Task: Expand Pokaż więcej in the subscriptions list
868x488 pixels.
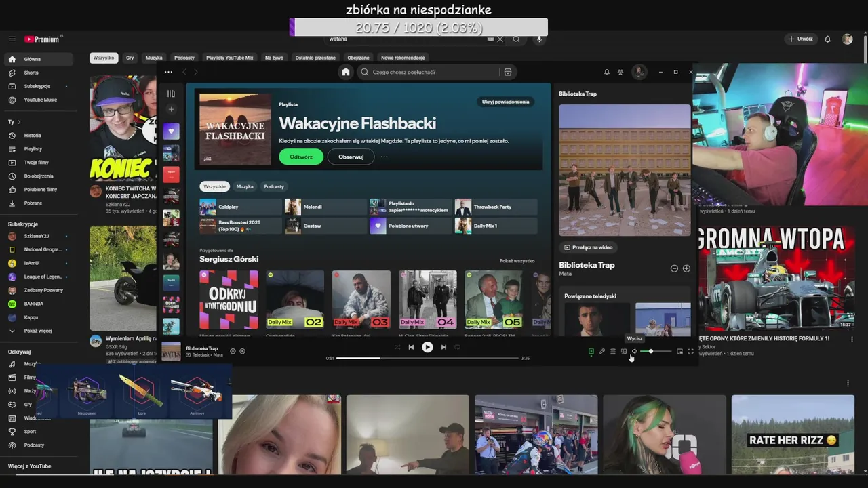Action: click(x=39, y=331)
